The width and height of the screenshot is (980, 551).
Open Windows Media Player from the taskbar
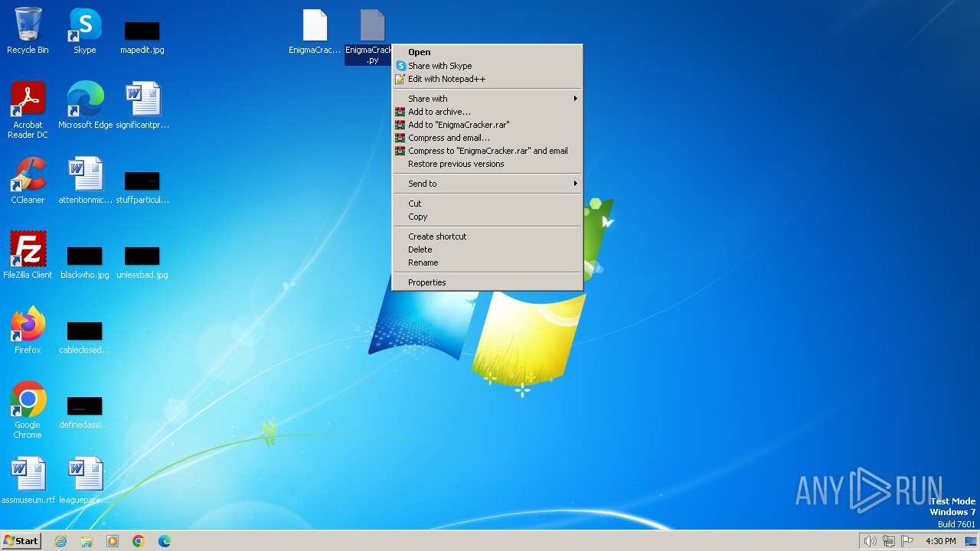113,541
